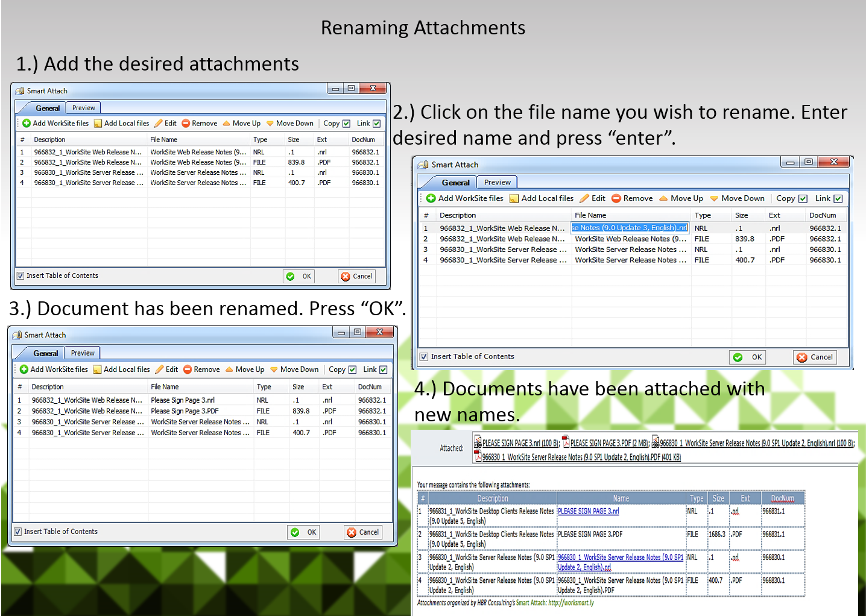The height and width of the screenshot is (616, 866).
Task: Open attached PLEASE SIGN PAGE 3.nrl (100 B)
Action: tap(517, 443)
